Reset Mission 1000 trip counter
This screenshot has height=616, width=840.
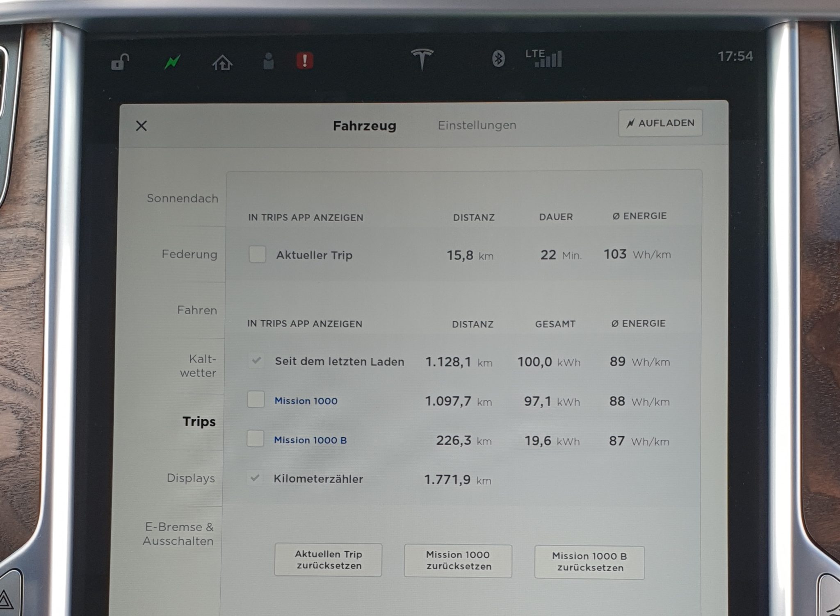click(x=458, y=561)
